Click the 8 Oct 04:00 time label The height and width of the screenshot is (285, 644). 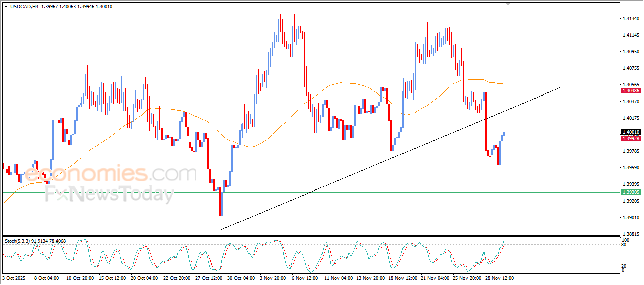[x=47, y=278]
